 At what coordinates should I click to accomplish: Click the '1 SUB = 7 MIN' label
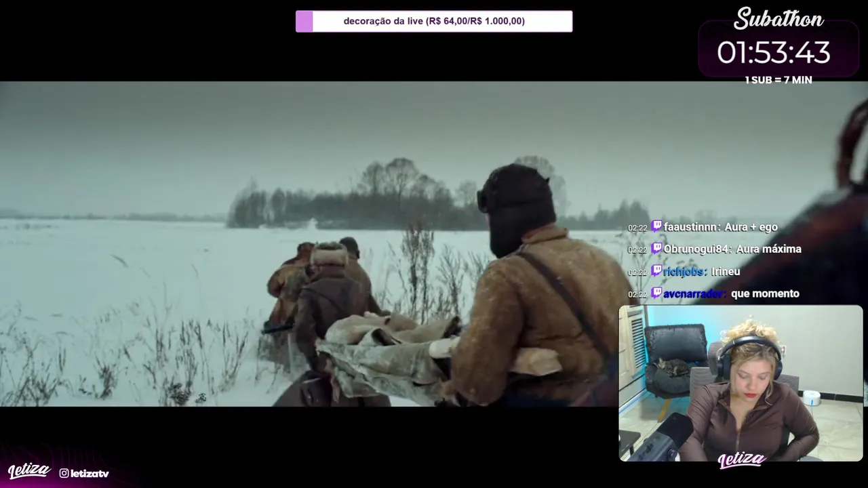(778, 80)
